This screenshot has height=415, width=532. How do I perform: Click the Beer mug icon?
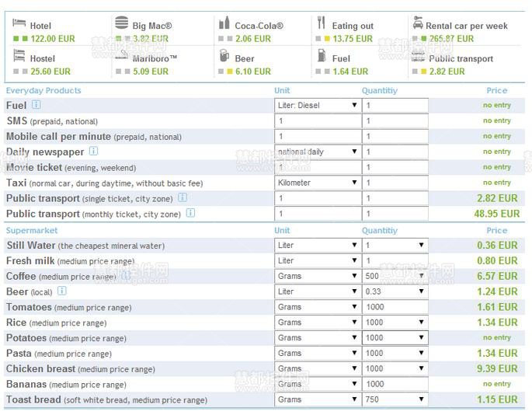(x=224, y=56)
